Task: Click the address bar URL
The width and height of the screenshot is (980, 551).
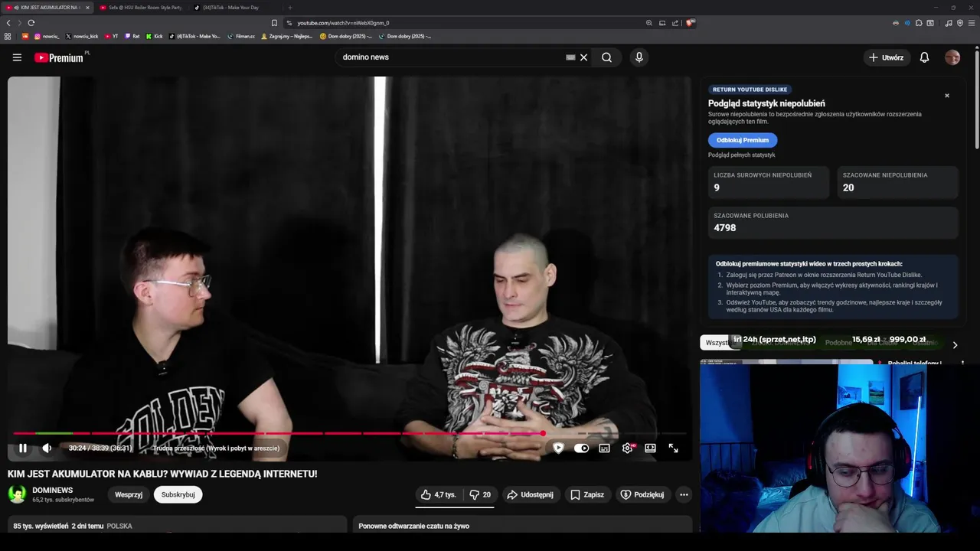Action: pos(343,23)
